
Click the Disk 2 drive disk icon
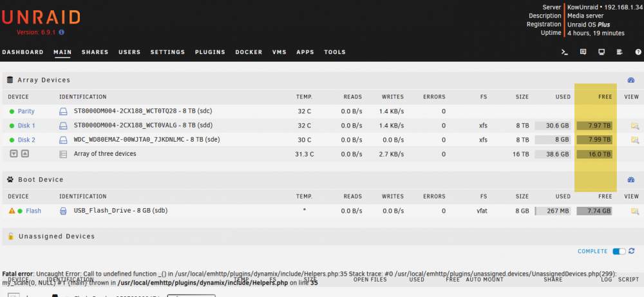[63, 140]
